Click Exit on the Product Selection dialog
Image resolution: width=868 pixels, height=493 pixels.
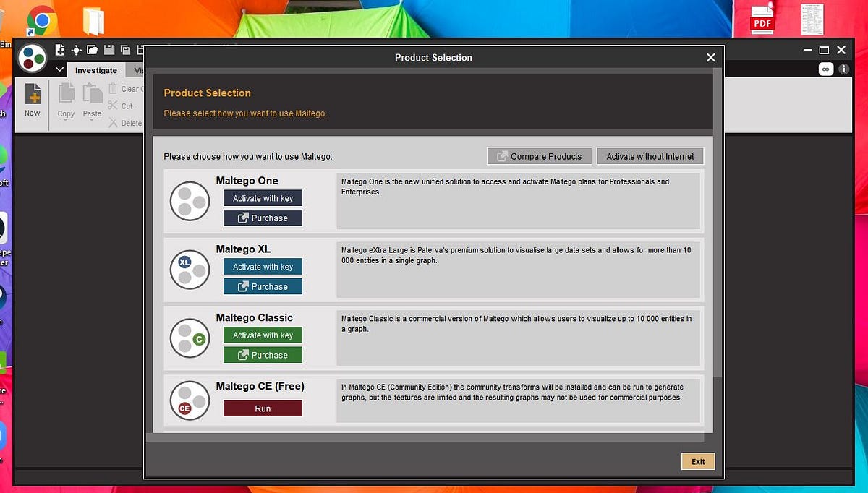pyautogui.click(x=697, y=461)
